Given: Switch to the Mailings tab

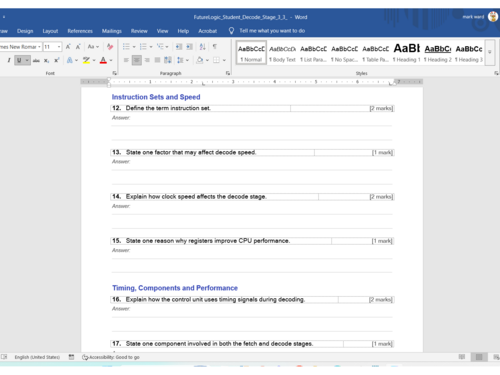Looking at the screenshot, I should coord(112,31).
